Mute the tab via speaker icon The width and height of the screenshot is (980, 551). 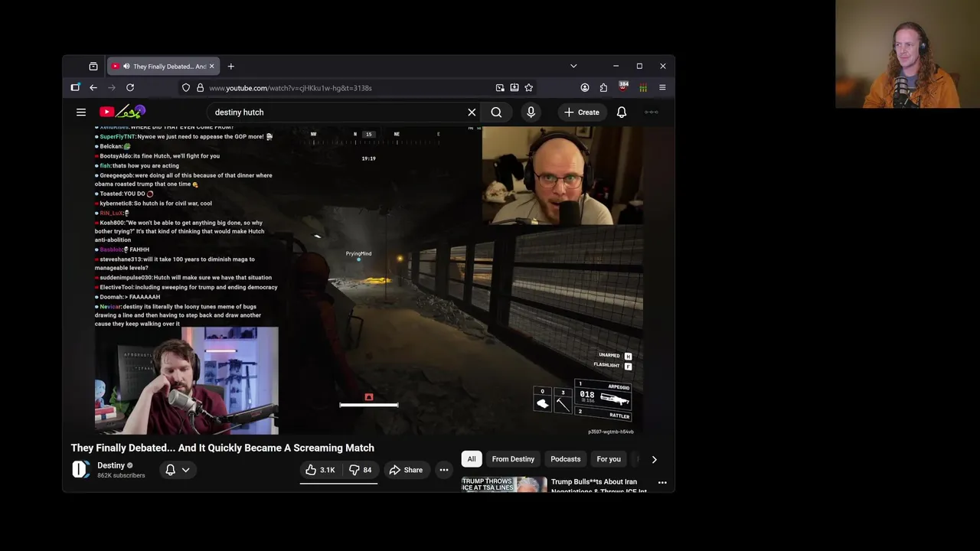[126, 67]
